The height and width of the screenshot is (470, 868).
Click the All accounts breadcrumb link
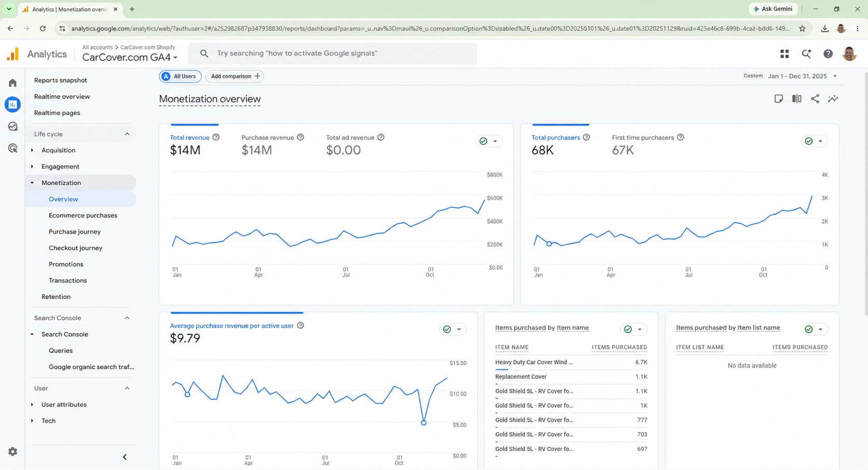[98, 47]
